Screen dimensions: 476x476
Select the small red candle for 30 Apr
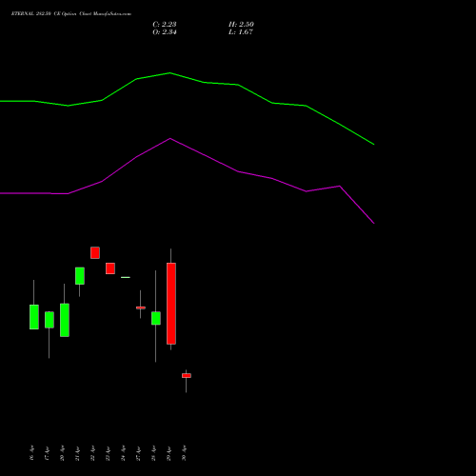[187, 375]
